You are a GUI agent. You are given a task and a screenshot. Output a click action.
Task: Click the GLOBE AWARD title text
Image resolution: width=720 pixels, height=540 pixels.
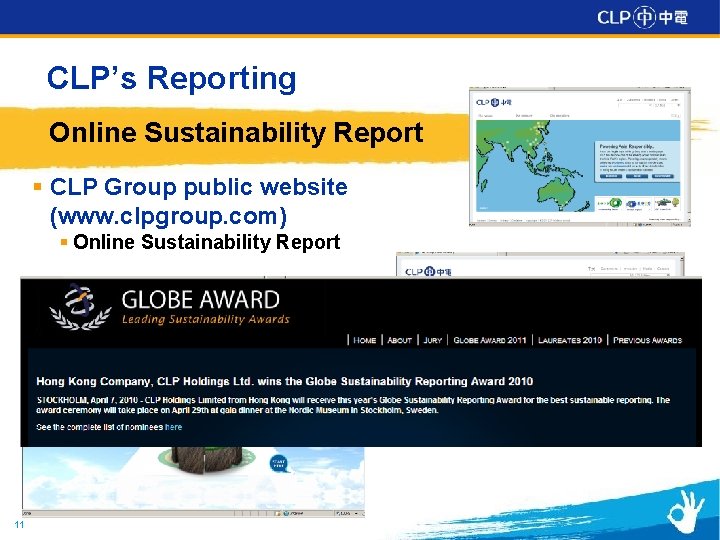(x=201, y=300)
